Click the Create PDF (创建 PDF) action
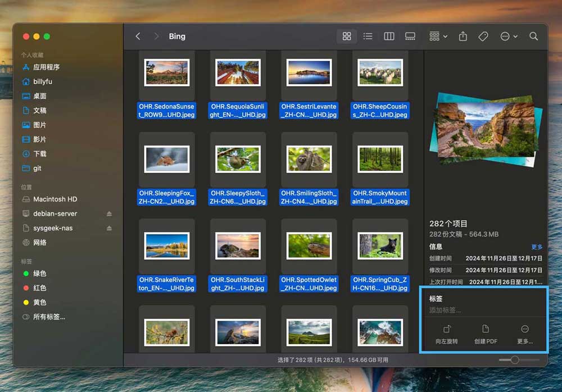562x392 pixels. pyautogui.click(x=486, y=334)
